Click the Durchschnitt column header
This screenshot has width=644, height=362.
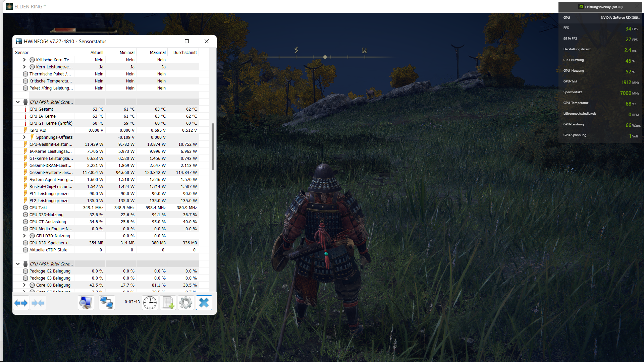pos(185,52)
